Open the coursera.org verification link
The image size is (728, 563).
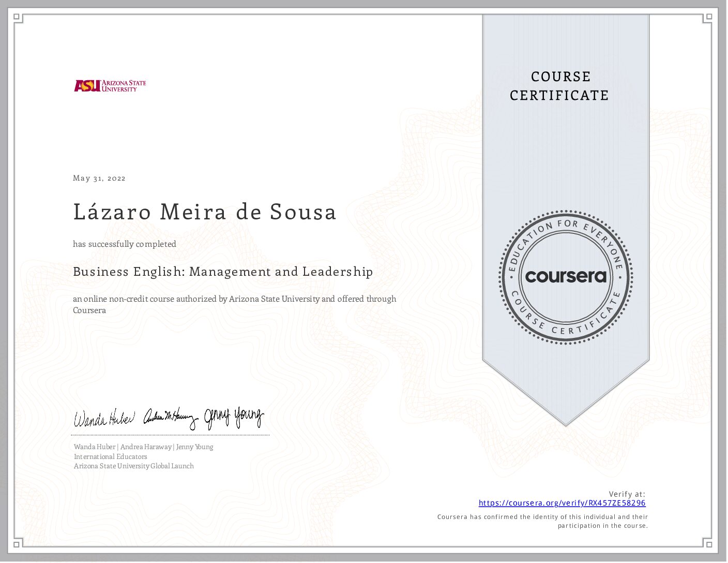tap(562, 503)
